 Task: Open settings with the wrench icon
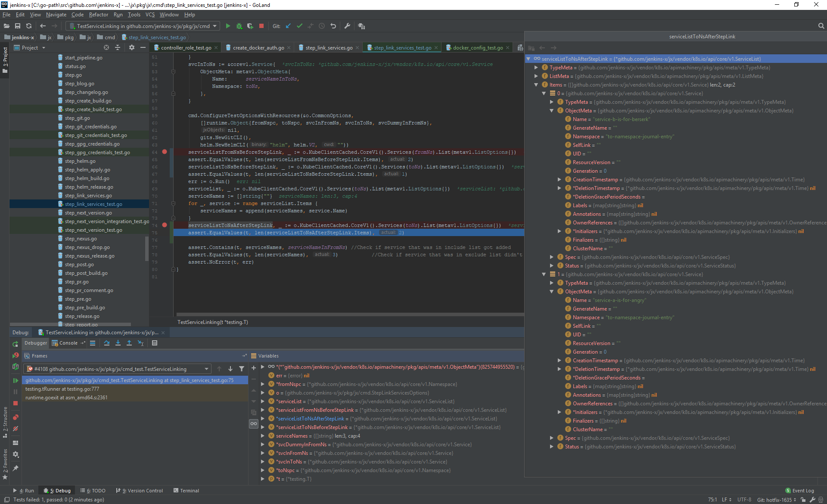[347, 26]
